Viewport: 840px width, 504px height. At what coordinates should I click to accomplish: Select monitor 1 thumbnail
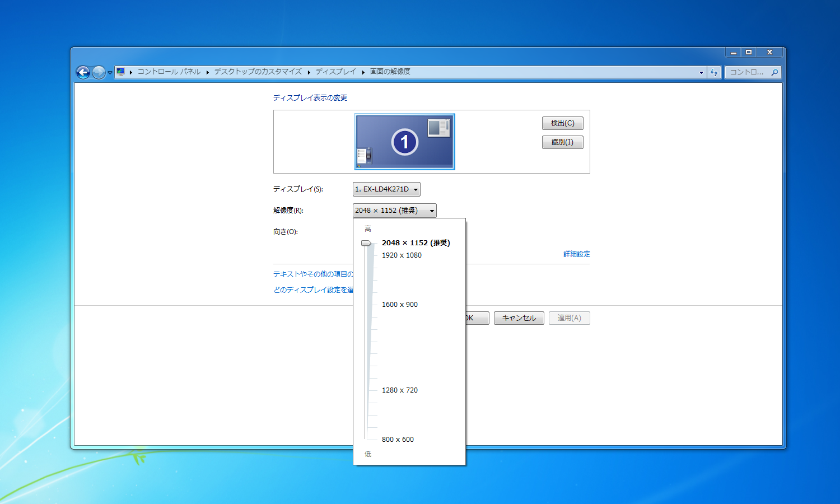coord(404,142)
